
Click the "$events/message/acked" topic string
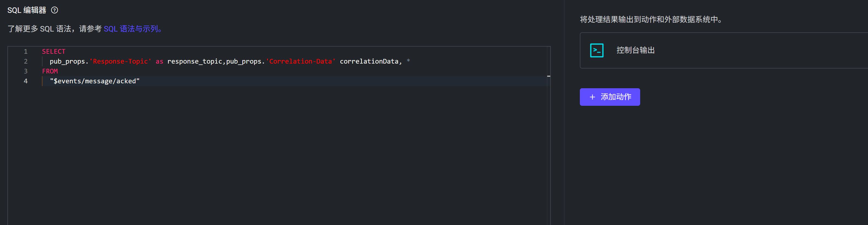(x=95, y=81)
